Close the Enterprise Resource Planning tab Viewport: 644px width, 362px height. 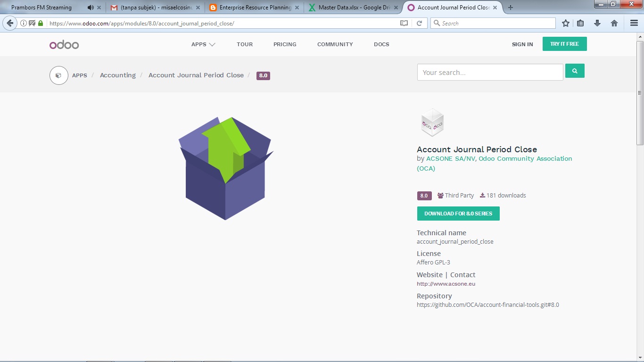[x=297, y=8]
